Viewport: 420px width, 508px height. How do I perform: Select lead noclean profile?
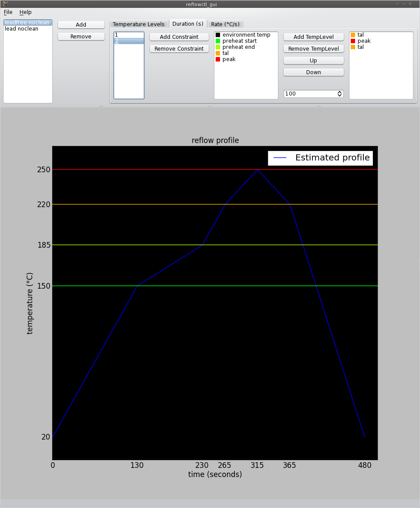coord(21,29)
